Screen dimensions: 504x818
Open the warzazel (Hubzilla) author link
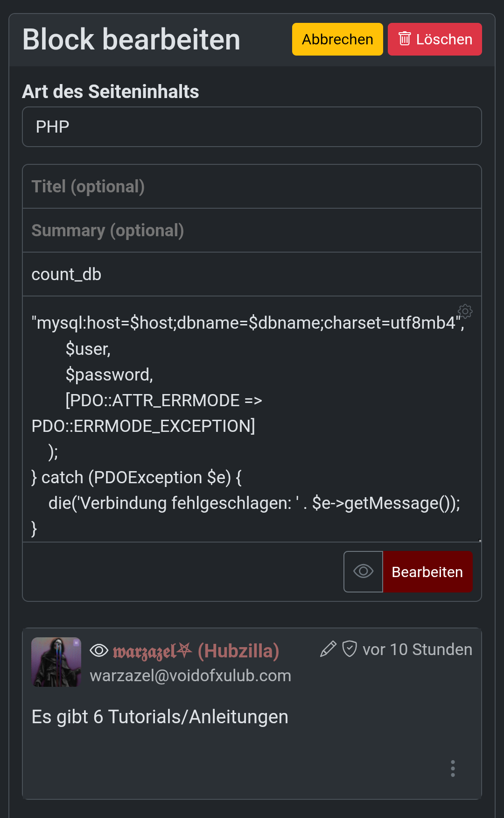coord(196,650)
